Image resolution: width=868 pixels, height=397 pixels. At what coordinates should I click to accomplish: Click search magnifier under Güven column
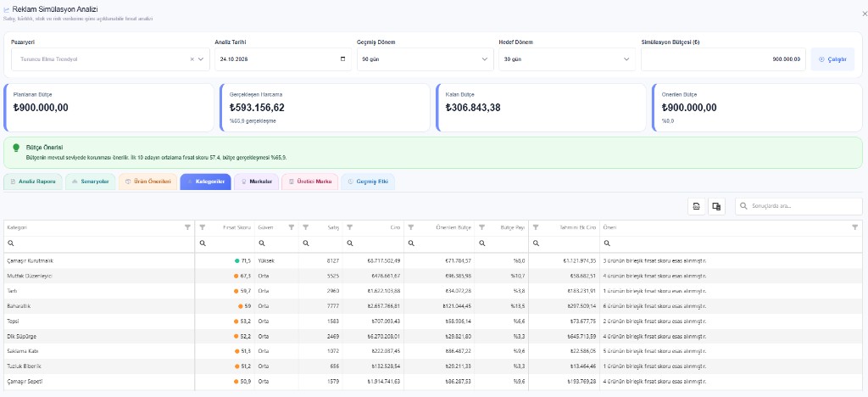(262, 243)
